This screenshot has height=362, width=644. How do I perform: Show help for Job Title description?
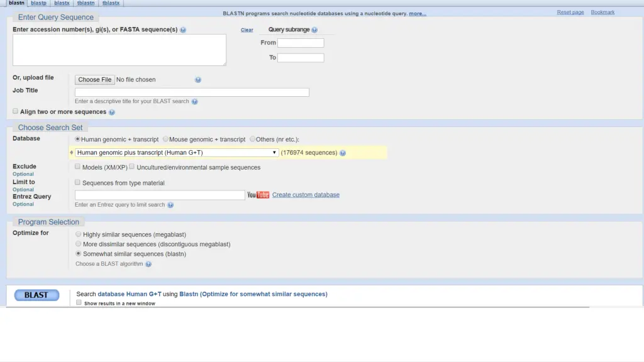click(195, 101)
